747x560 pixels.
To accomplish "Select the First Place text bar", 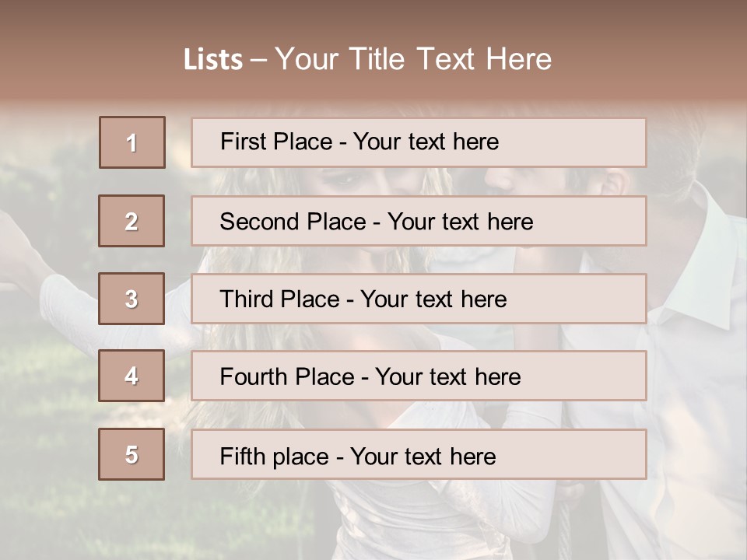I will tap(419, 142).
